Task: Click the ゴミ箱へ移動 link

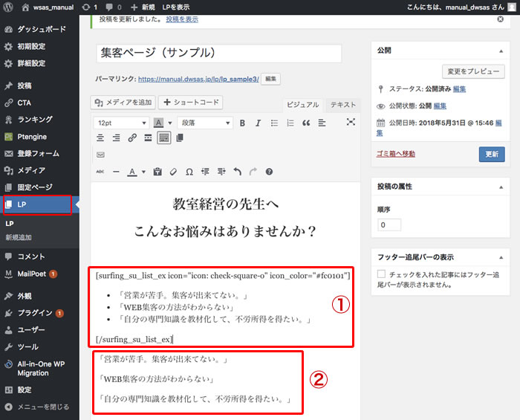Action: [402, 154]
